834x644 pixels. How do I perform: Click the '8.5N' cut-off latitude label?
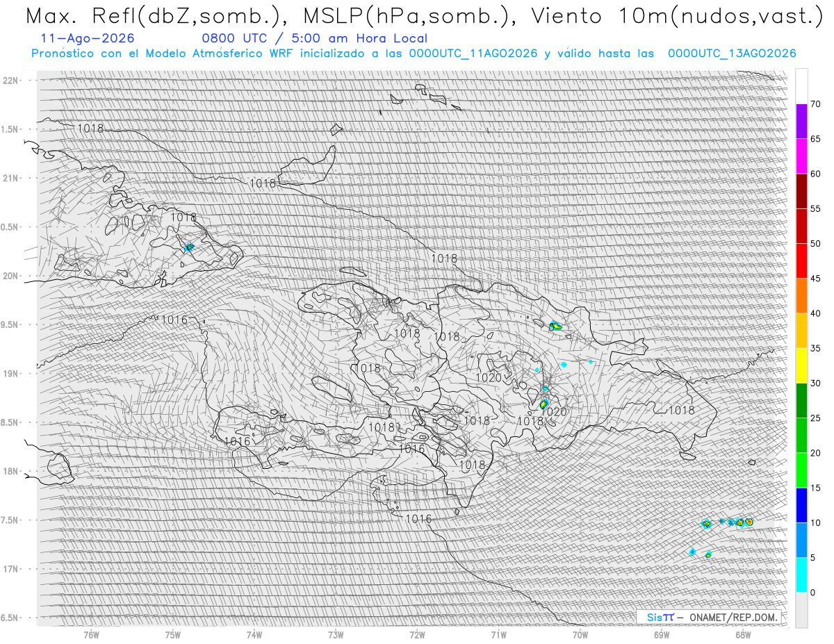[10, 422]
